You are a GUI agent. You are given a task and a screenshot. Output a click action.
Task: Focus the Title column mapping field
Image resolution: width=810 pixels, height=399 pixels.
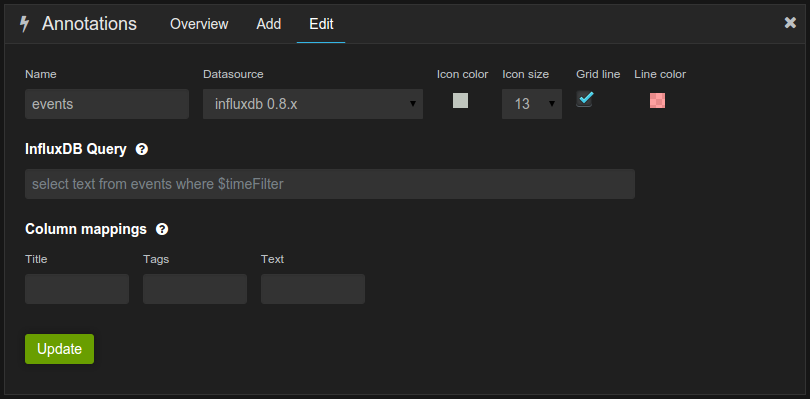click(77, 289)
